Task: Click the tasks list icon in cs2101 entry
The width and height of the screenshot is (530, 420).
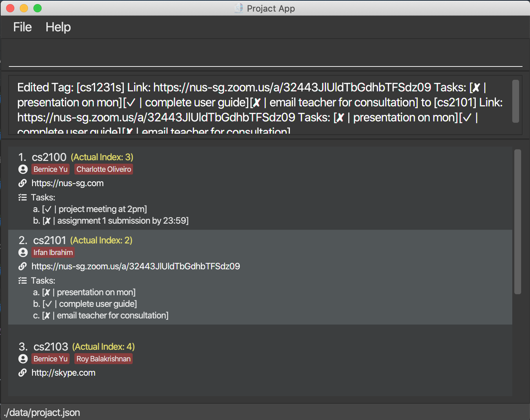Action: point(23,281)
